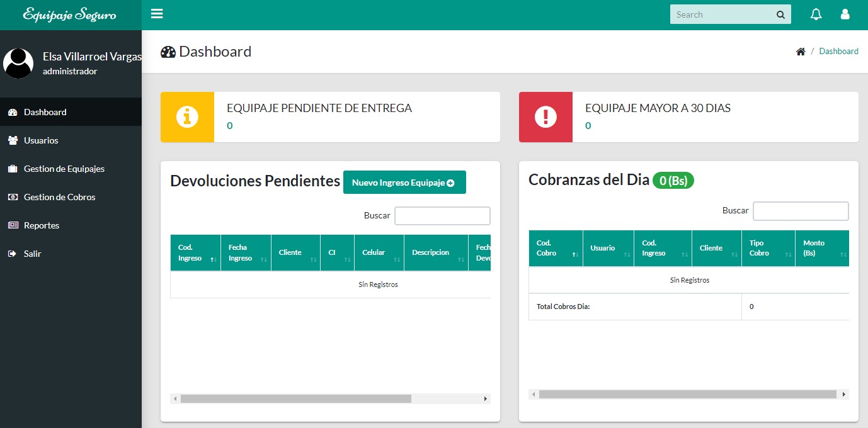The width and height of the screenshot is (868, 428).
Task: Click the yellow info icon tile
Action: point(187,117)
